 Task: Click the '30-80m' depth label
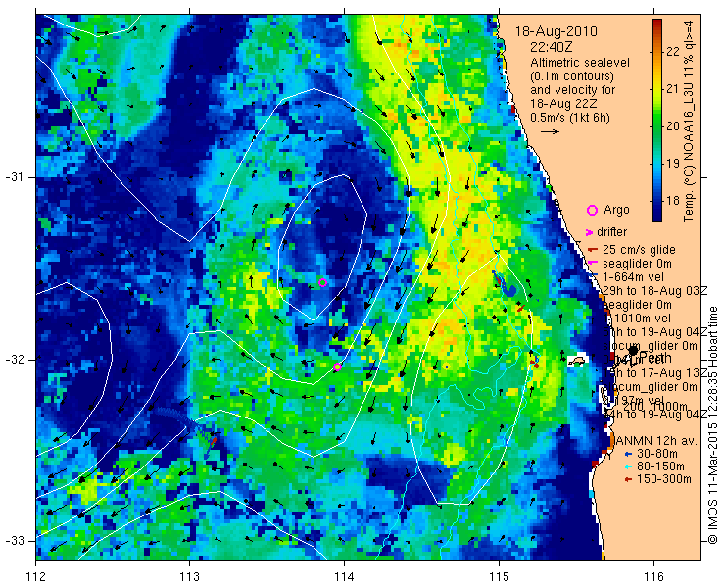tap(657, 454)
